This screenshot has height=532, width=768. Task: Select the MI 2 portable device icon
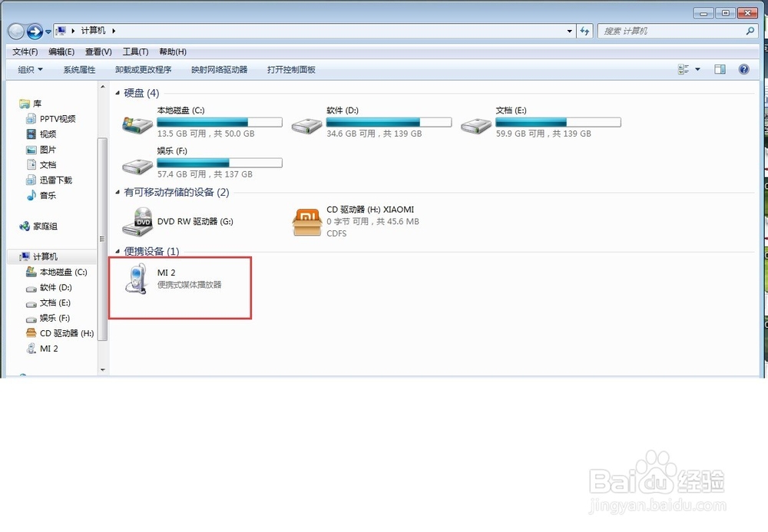(x=137, y=279)
